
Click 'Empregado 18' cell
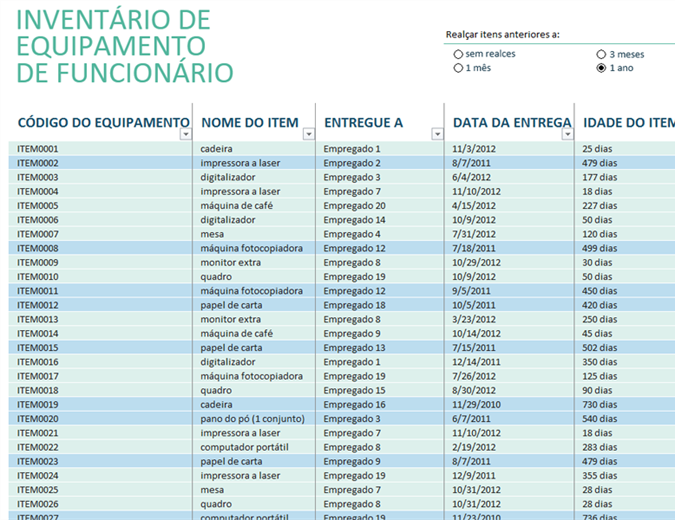(355, 305)
